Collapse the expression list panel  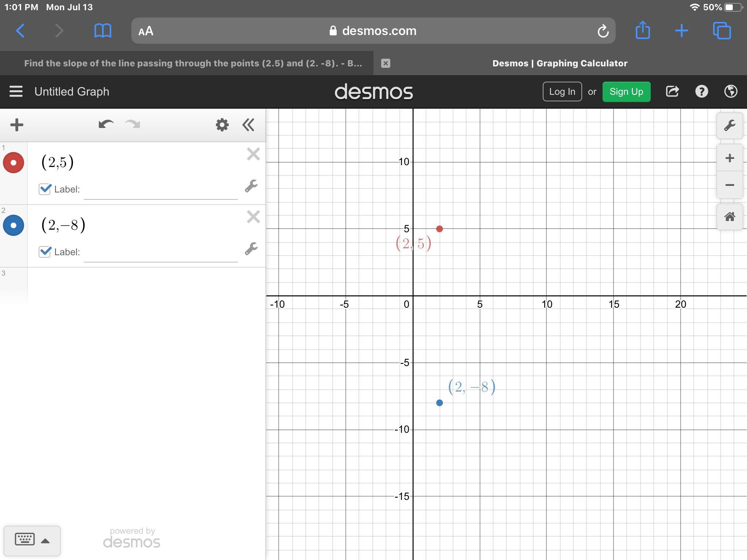(248, 125)
